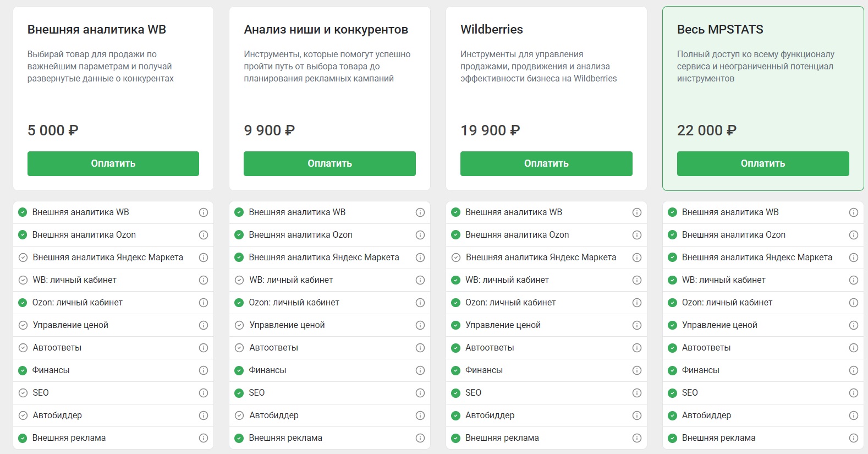
Task: Open info for Автобиддер in Весь MPSTATS column
Action: click(x=854, y=415)
